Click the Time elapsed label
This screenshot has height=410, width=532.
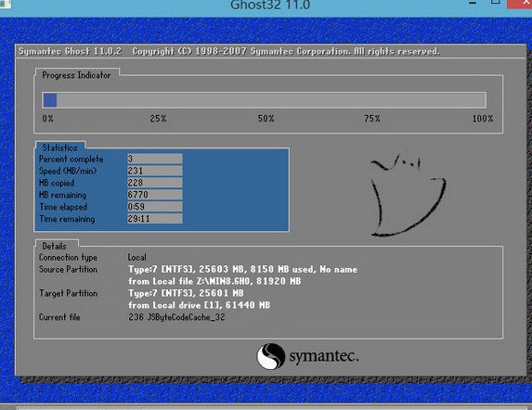(63, 207)
